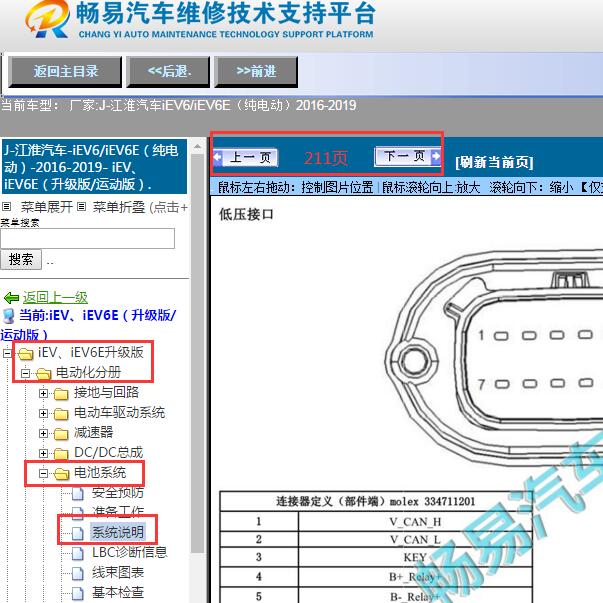Click the 返回主目录 button
603x603 pixels.
click(x=65, y=72)
